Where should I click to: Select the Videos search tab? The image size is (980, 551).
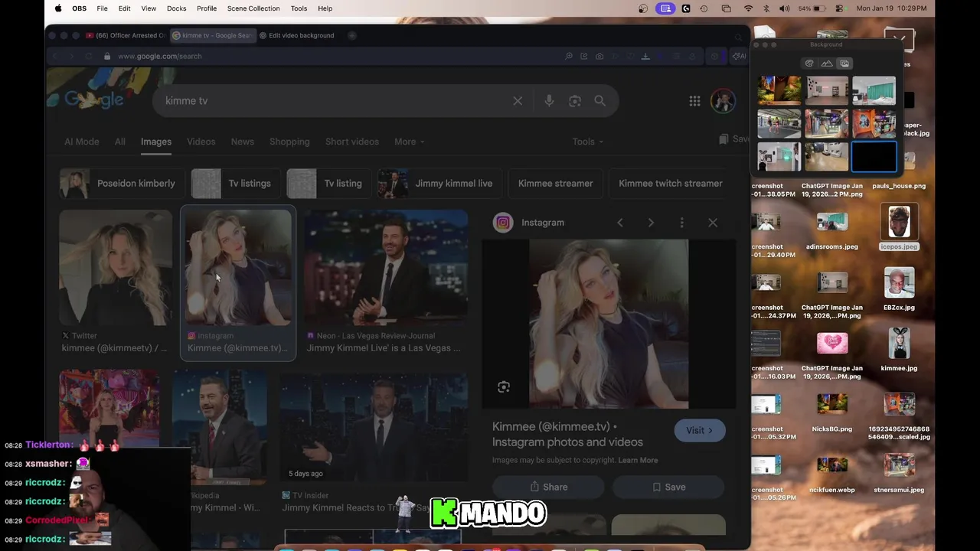pyautogui.click(x=201, y=142)
